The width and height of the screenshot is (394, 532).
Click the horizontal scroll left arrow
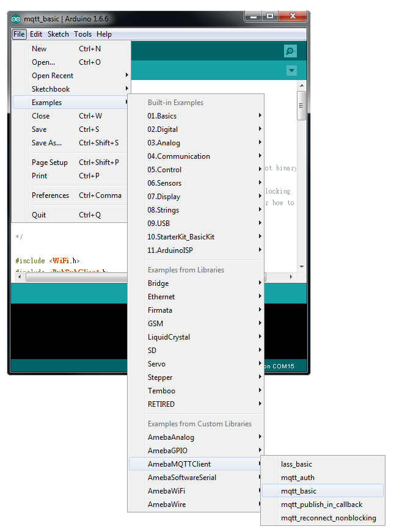[x=20, y=277]
